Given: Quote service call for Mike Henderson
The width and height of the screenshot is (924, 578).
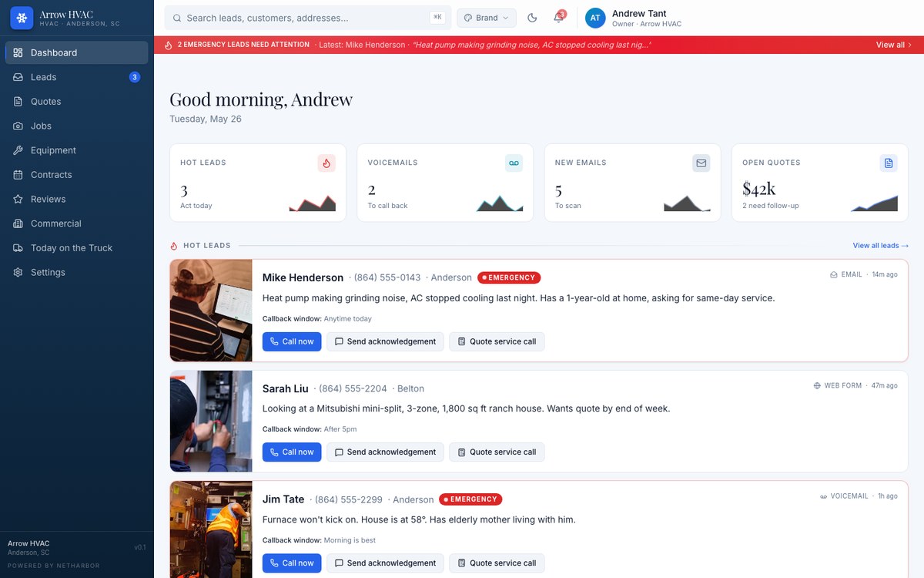Looking at the screenshot, I should pos(497,341).
